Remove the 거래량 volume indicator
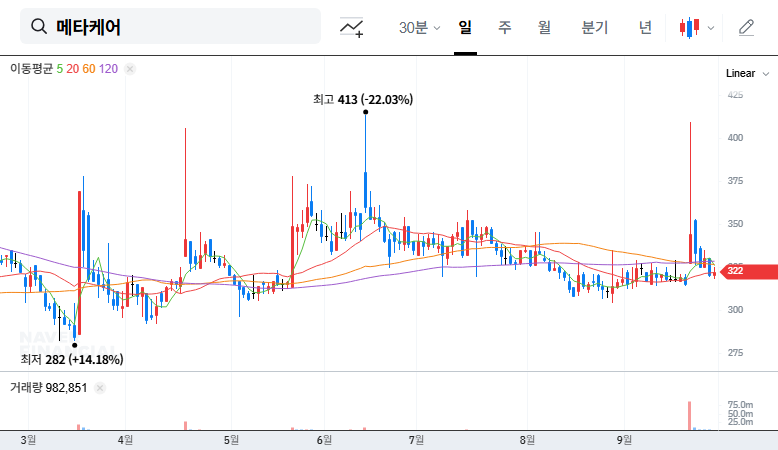The height and width of the screenshot is (450, 778). pyautogui.click(x=100, y=388)
